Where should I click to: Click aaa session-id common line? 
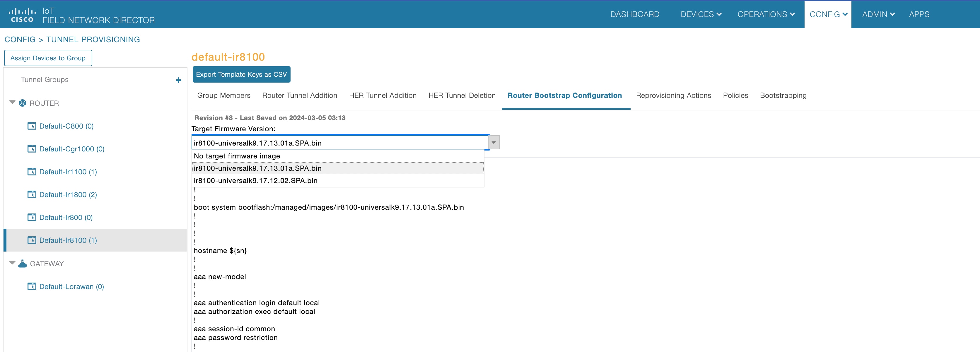[234, 329]
